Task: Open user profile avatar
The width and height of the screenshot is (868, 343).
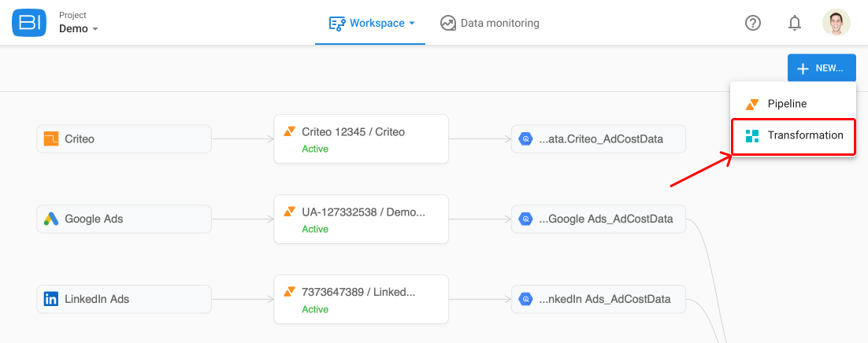Action: 836,23
